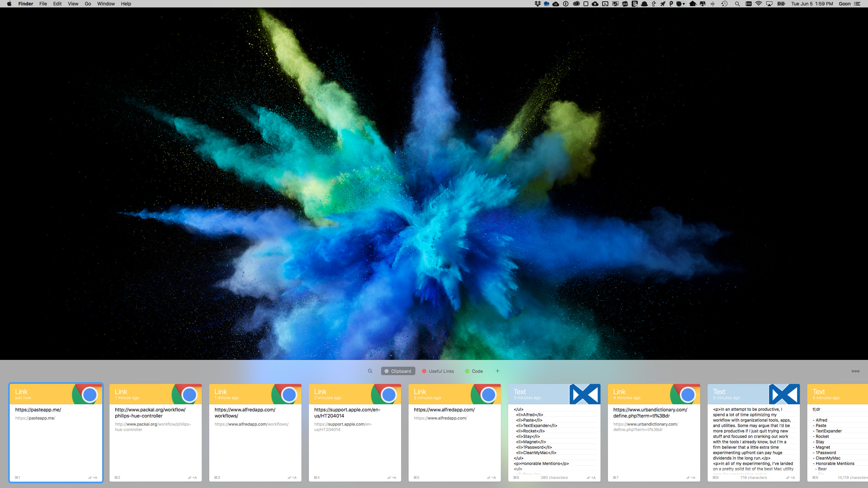Viewport: 868px width, 488px height.
Task: Open the Paste search icon
Action: point(370,371)
